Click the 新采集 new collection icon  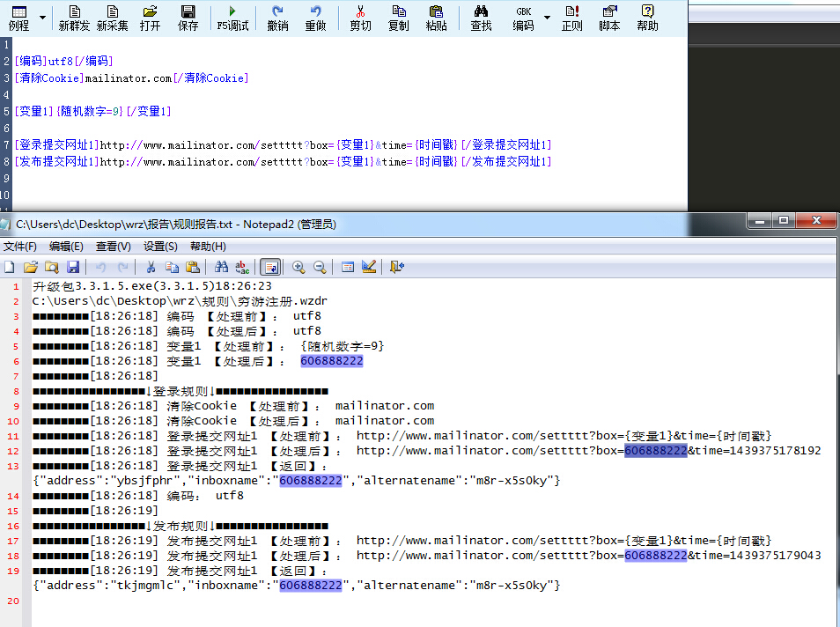pos(112,18)
